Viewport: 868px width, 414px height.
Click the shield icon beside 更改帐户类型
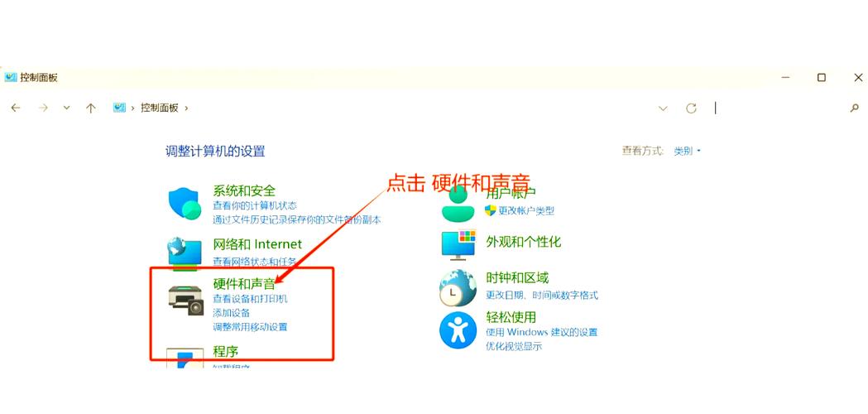(490, 210)
